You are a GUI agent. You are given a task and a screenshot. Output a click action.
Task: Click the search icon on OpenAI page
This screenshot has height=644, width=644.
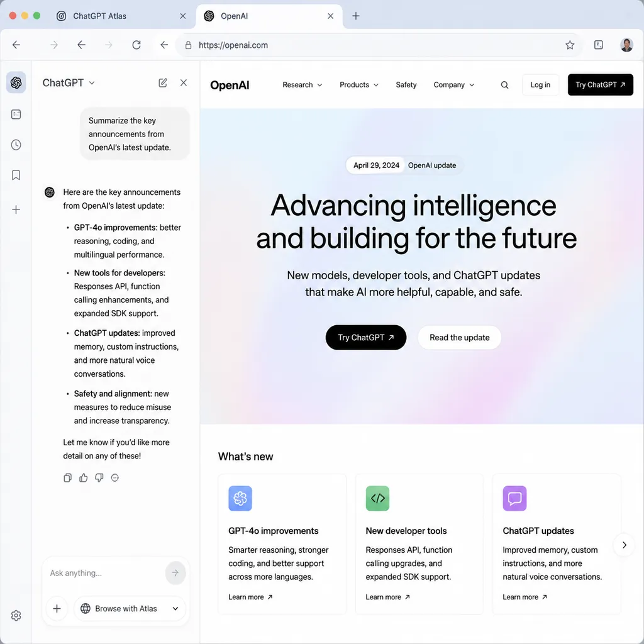click(504, 85)
